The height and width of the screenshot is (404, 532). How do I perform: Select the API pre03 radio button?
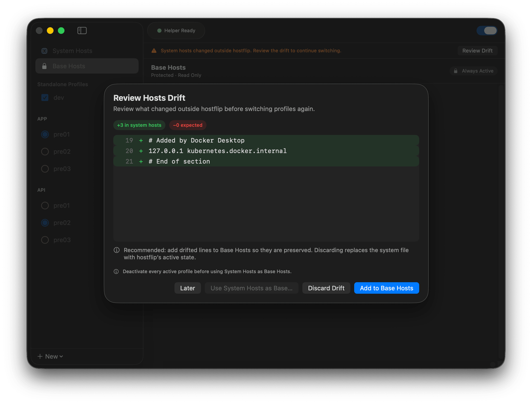(x=45, y=240)
